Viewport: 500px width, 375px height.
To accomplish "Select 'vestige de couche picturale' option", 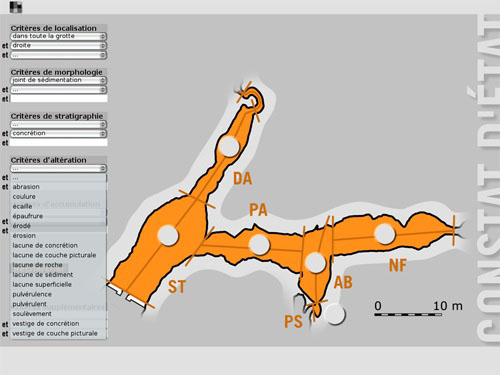I will [x=59, y=333].
